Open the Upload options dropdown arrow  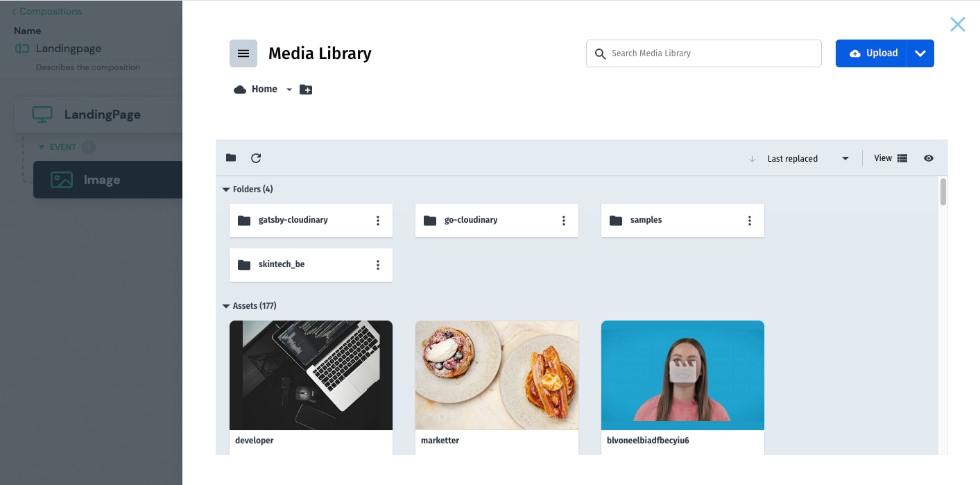(920, 53)
